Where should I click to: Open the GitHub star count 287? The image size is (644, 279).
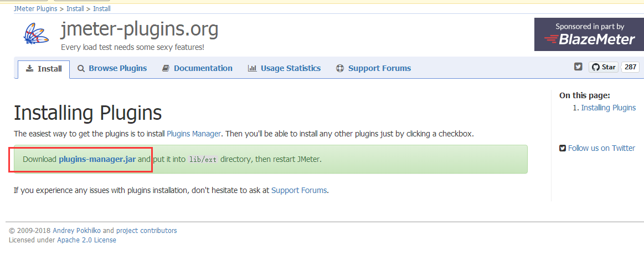(630, 67)
